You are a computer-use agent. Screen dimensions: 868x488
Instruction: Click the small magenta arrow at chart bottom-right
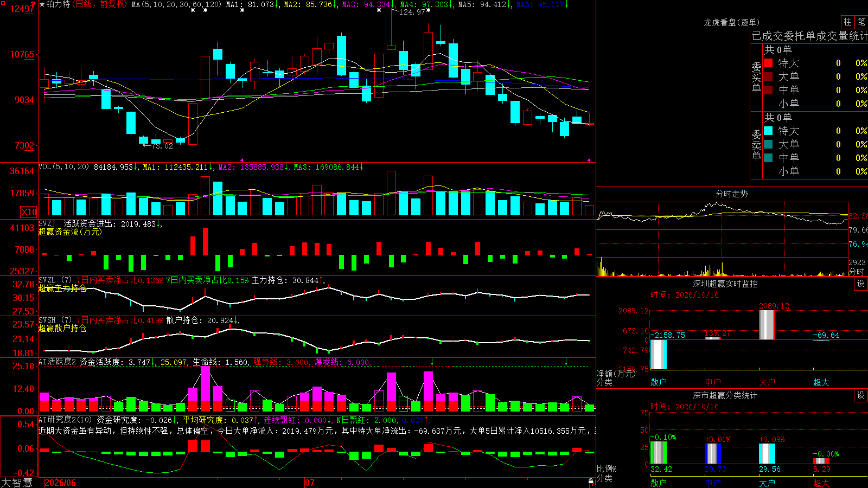(x=589, y=160)
